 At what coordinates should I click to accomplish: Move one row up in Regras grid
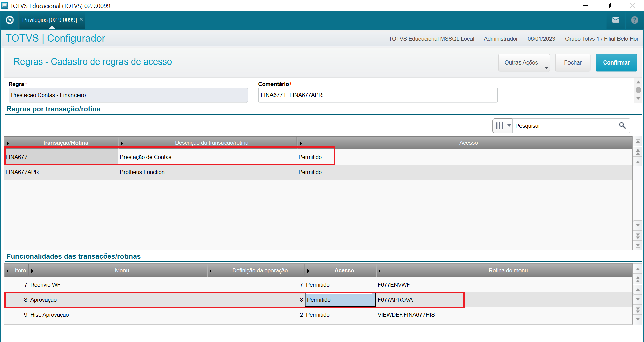click(638, 162)
